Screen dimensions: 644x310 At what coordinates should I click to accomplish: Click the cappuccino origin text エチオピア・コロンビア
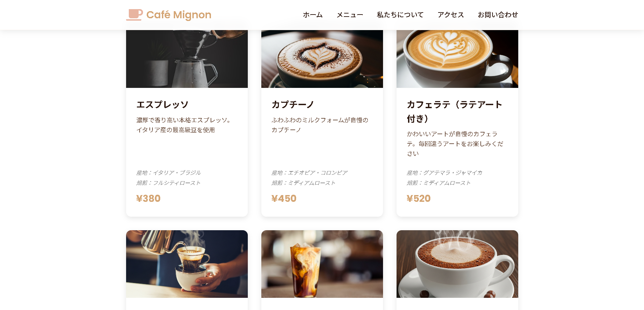click(x=318, y=173)
